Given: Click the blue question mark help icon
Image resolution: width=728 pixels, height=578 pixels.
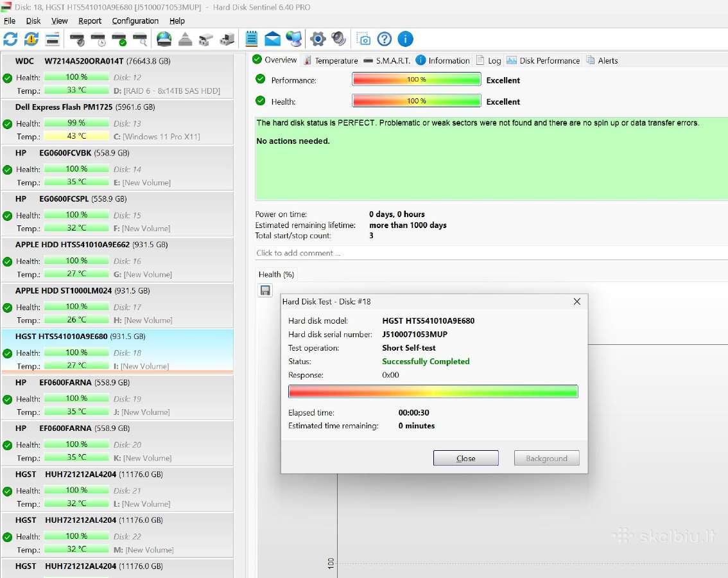Looking at the screenshot, I should point(385,39).
